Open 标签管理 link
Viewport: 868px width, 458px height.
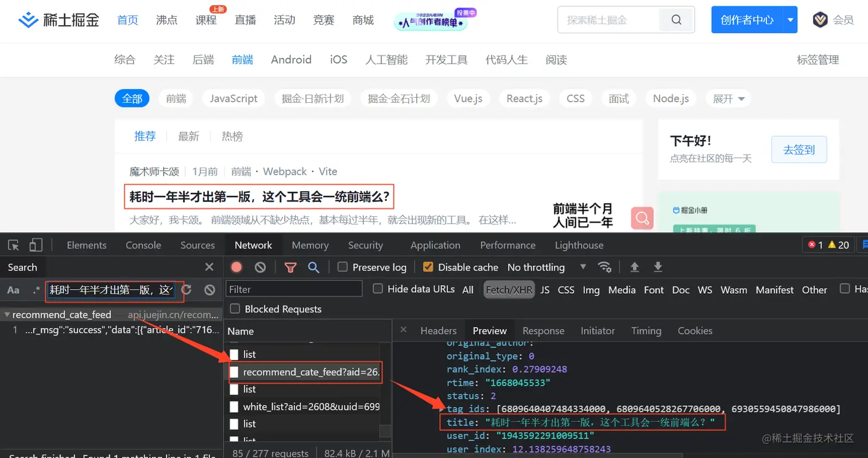[818, 60]
